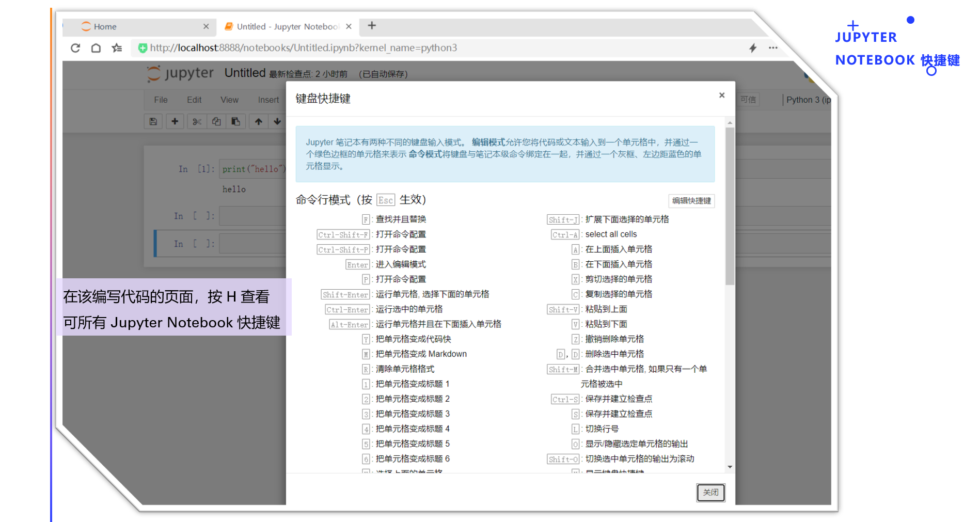Click the 清除单元格格式 R entry
This screenshot has width=980, height=522.
tap(405, 369)
